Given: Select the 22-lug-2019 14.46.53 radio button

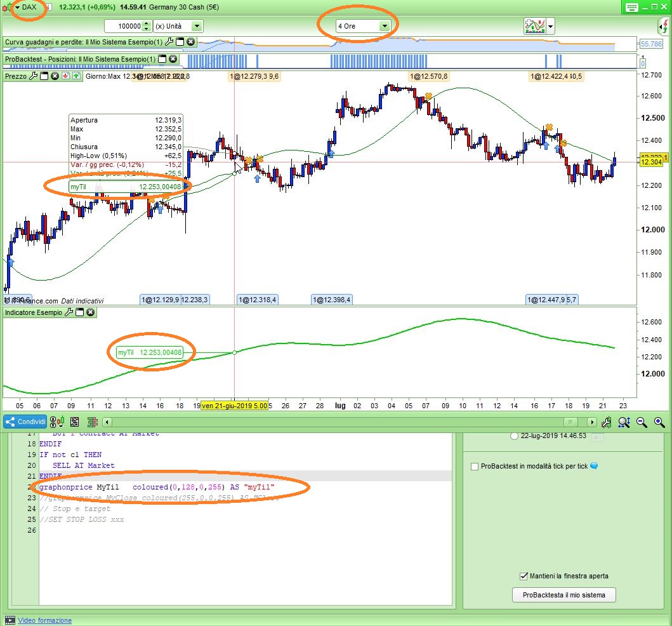Looking at the screenshot, I should 514,436.
